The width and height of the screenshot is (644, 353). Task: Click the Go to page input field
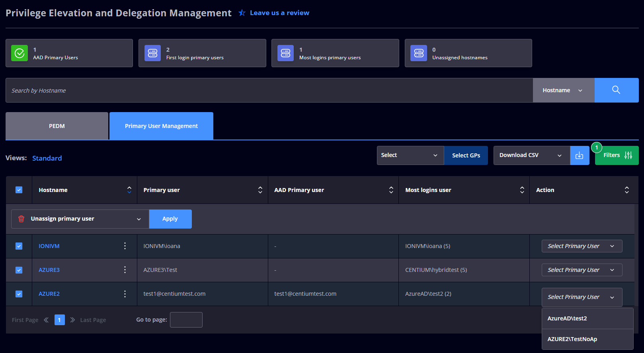click(x=186, y=320)
